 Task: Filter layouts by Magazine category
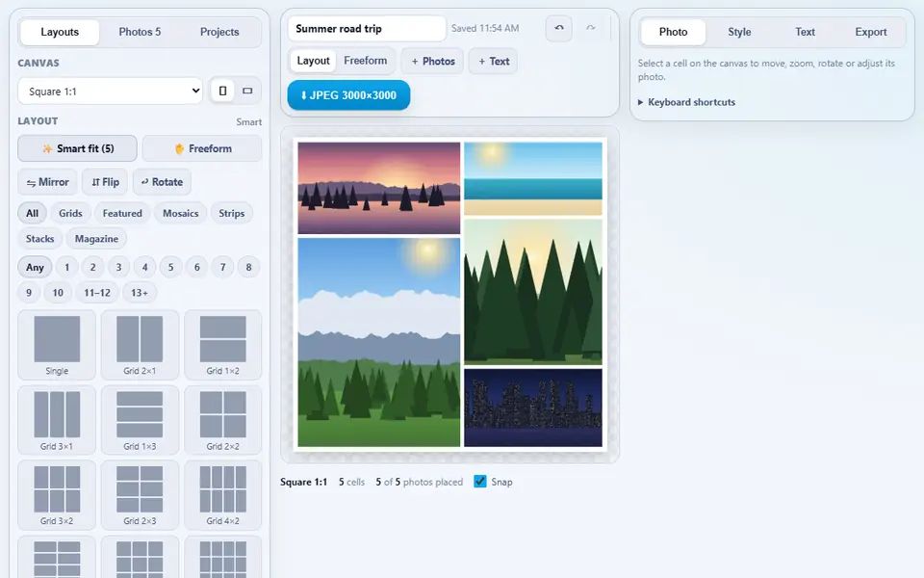(x=96, y=239)
